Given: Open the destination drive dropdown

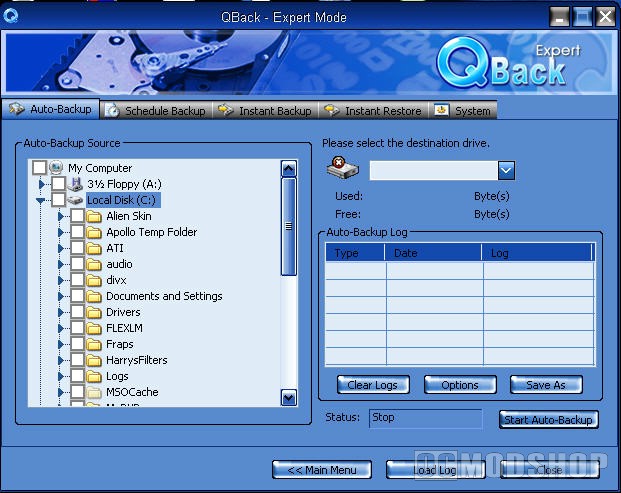Looking at the screenshot, I should pos(506,170).
